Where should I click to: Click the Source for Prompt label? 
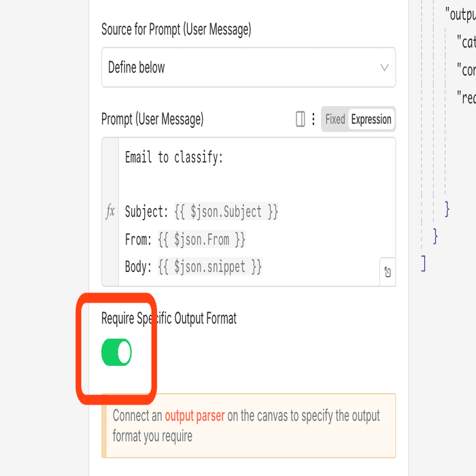[x=176, y=29]
